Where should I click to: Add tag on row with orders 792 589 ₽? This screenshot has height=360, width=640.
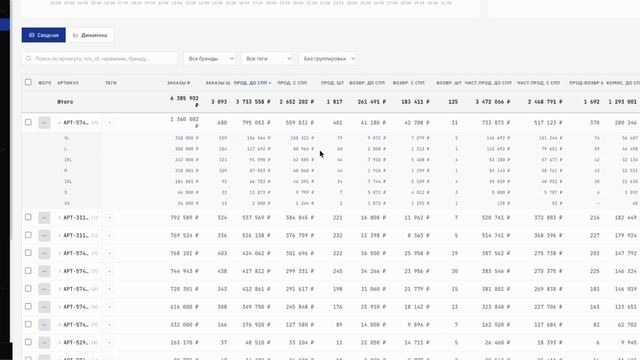point(109,218)
